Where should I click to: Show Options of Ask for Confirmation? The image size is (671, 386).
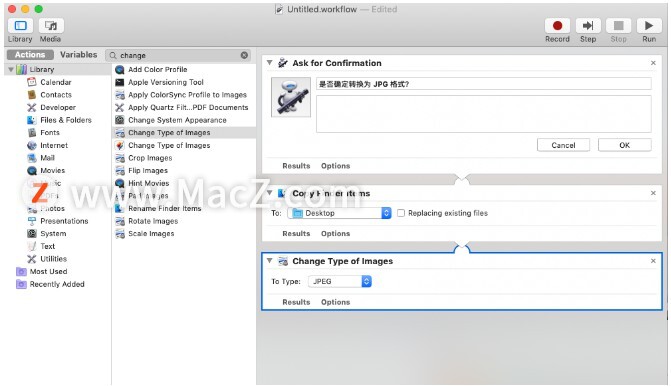tap(336, 166)
